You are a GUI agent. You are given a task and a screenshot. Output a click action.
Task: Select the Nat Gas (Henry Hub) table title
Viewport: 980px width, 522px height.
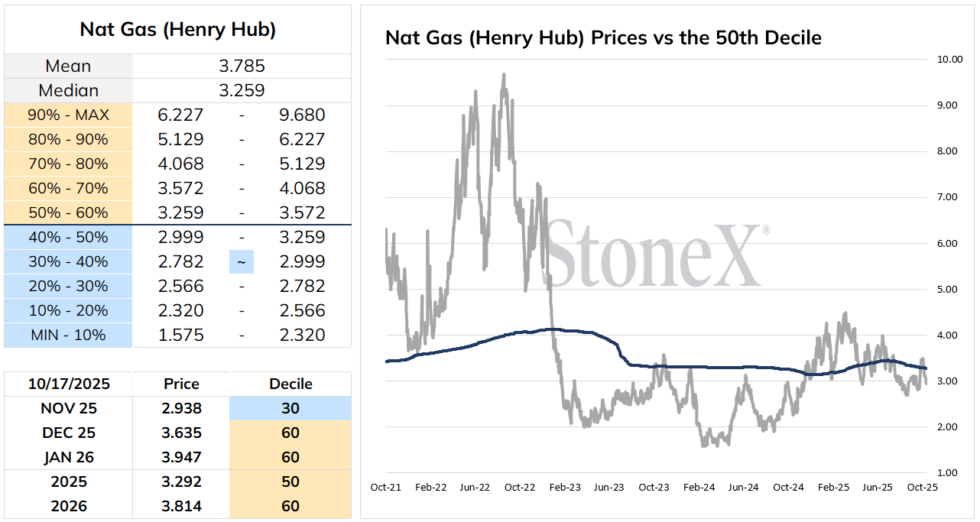pyautogui.click(x=177, y=30)
